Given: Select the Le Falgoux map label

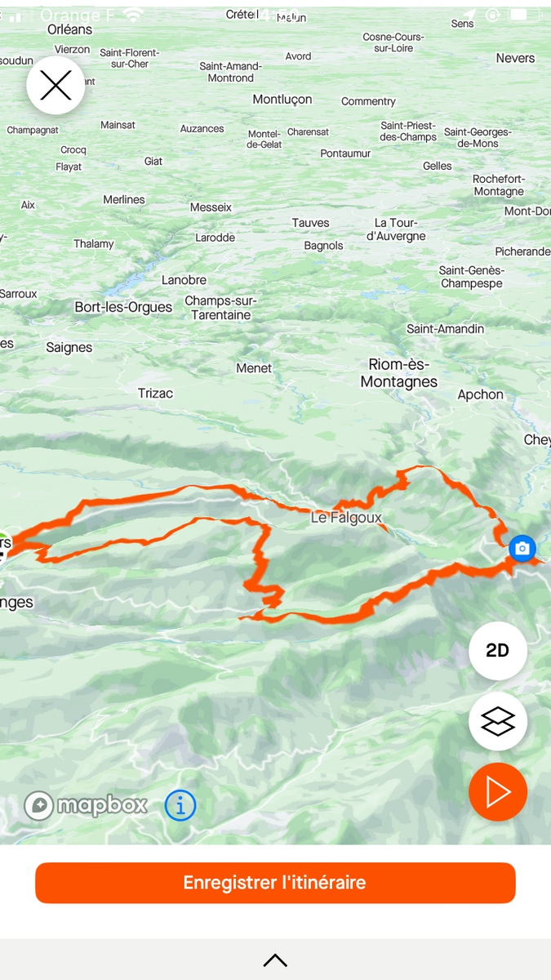Looking at the screenshot, I should point(346,518).
